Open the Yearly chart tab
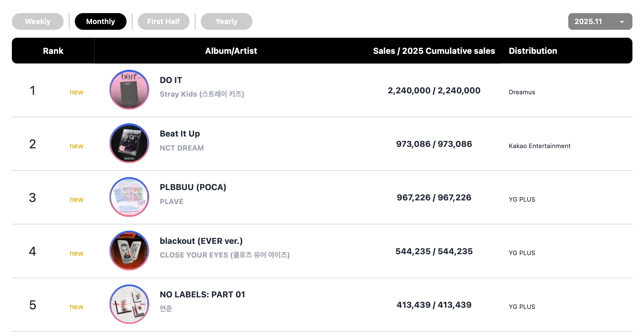 (x=226, y=22)
